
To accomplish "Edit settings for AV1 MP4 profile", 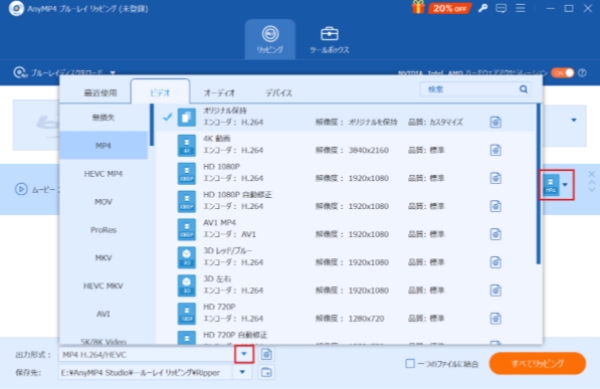I will 495,234.
